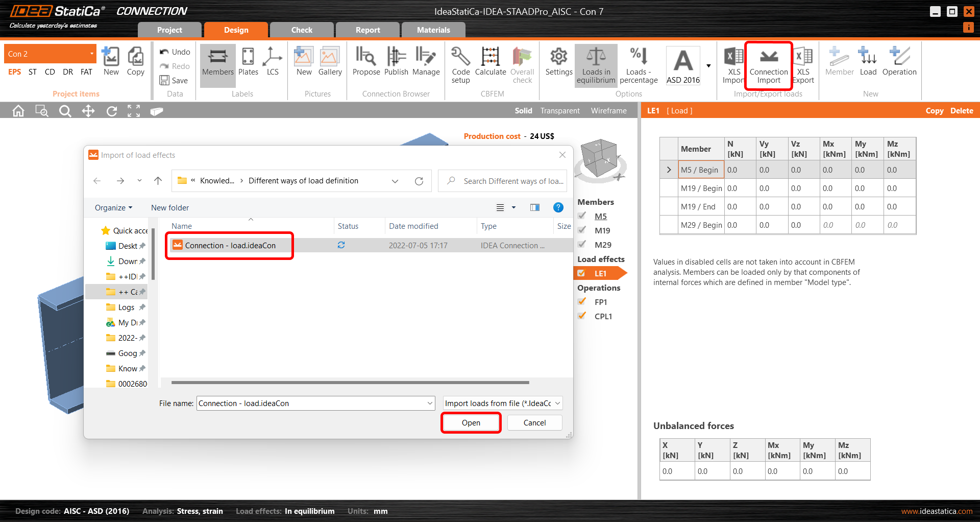Click the Open button in dialog
Screen dimensions: 980x522
click(471, 423)
